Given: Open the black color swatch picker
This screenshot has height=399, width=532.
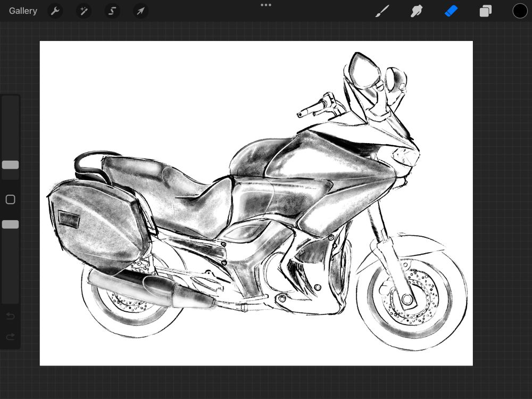Looking at the screenshot, I should [x=520, y=11].
